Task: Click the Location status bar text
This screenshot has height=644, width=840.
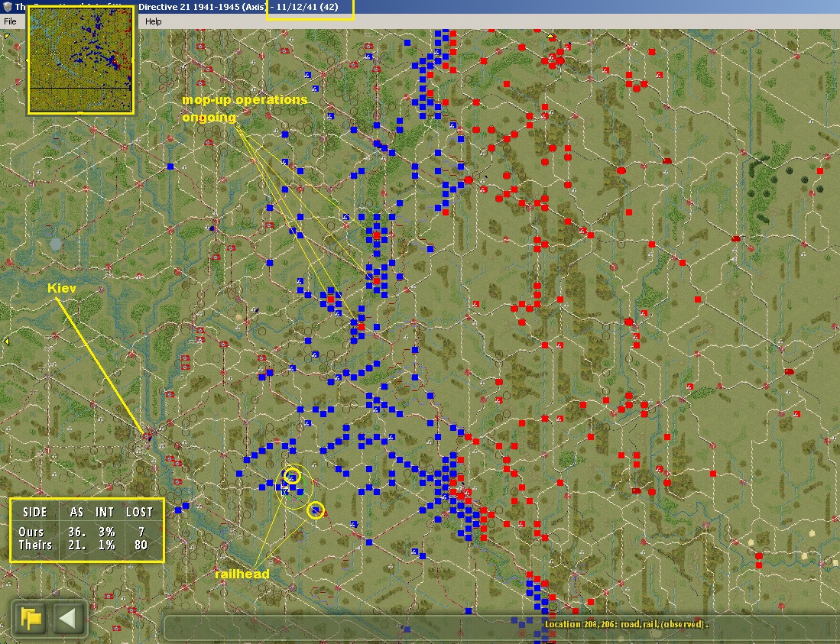Action: [x=627, y=624]
